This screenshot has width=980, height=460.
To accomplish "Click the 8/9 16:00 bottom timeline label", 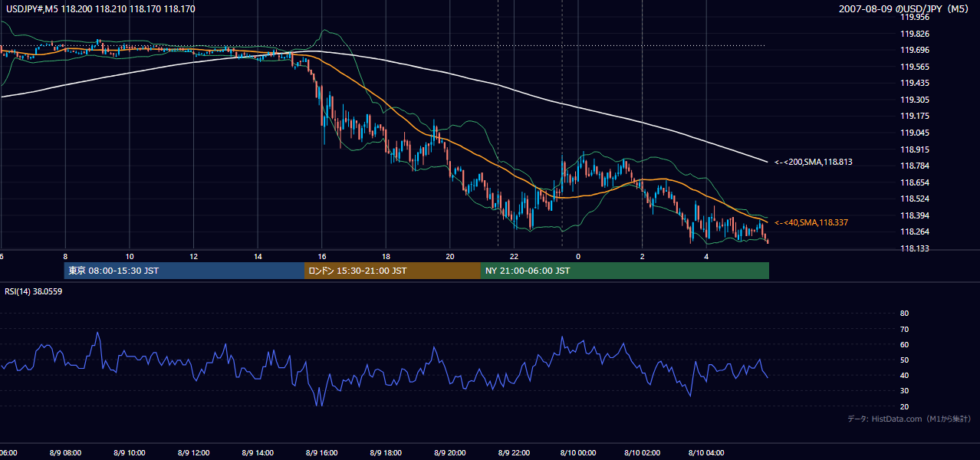I will (322, 453).
